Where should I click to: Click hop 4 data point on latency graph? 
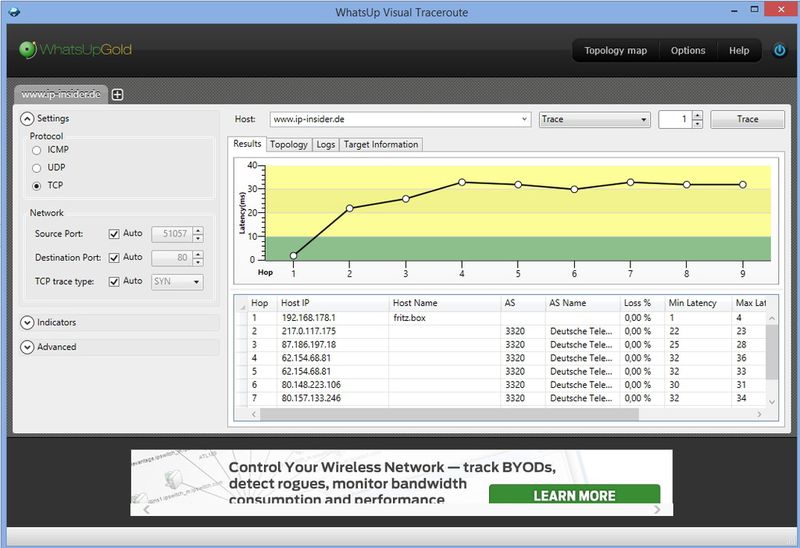pos(462,182)
